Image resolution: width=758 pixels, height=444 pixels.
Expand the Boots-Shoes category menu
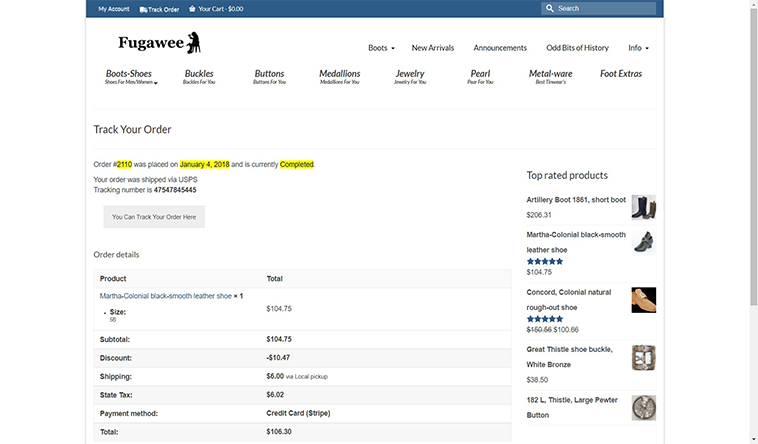tap(129, 76)
